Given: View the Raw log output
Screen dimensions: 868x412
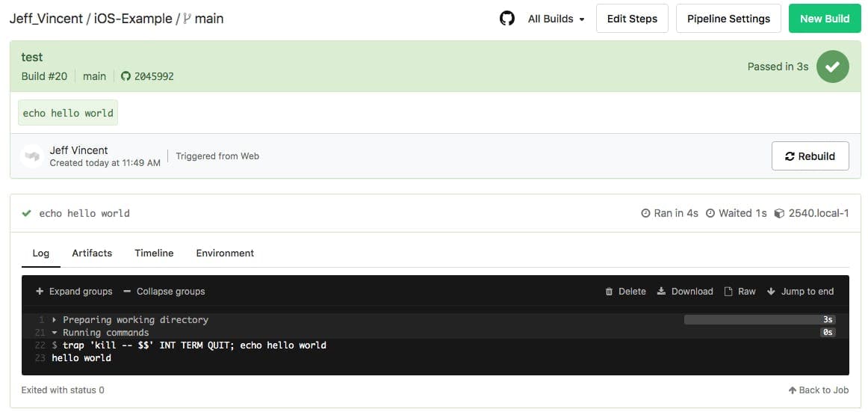Looking at the screenshot, I should (740, 292).
